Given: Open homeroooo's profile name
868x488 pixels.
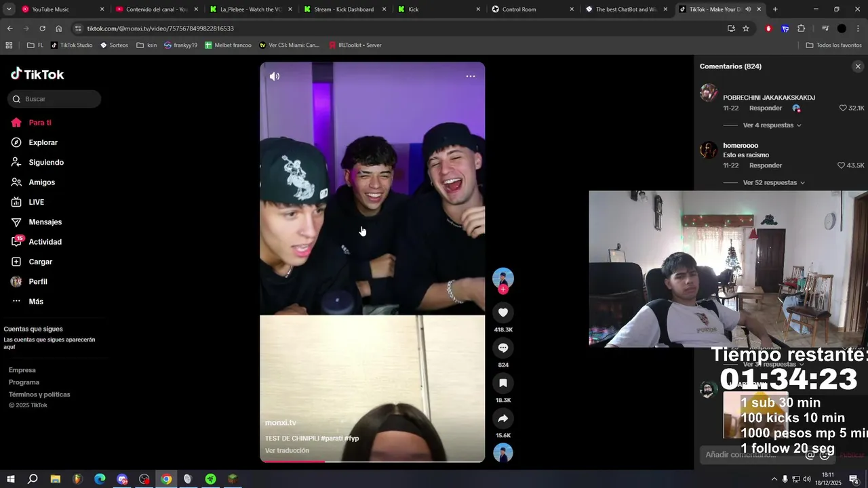Looking at the screenshot, I should point(741,146).
